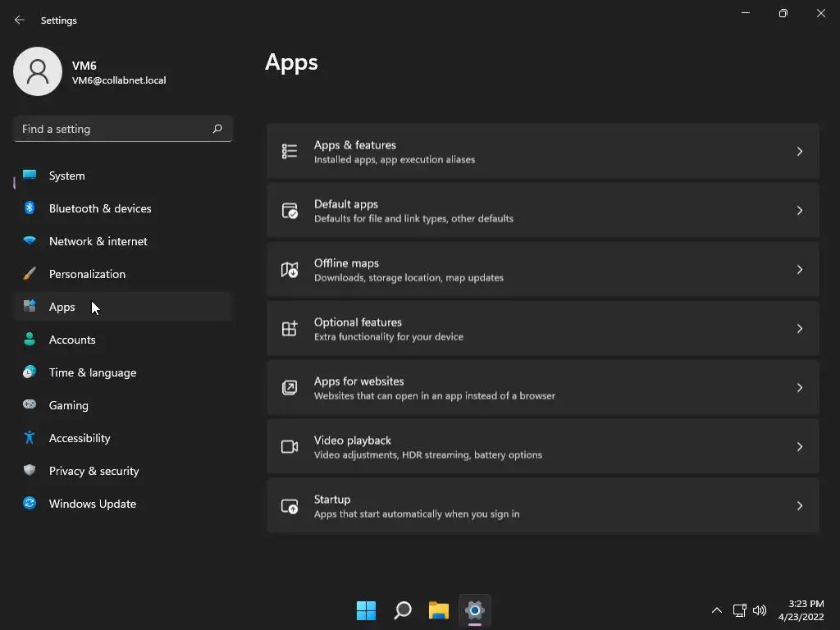Click the Video playback camera icon

pyautogui.click(x=290, y=446)
